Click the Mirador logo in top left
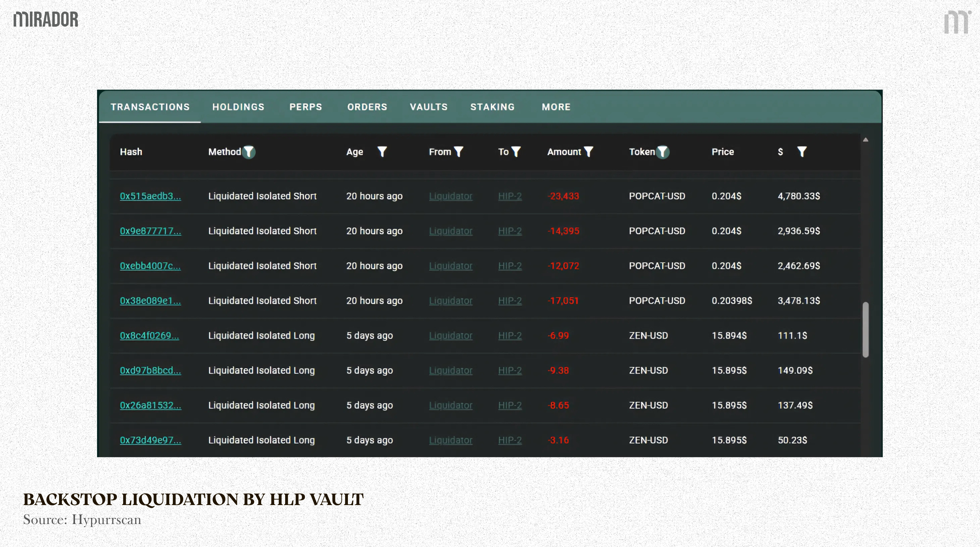This screenshot has width=980, height=547. tap(46, 19)
